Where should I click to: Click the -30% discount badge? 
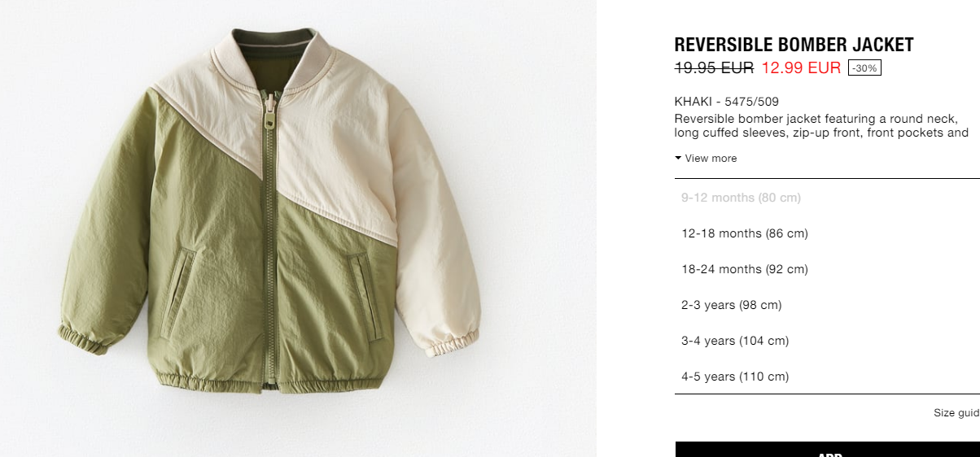[864, 68]
